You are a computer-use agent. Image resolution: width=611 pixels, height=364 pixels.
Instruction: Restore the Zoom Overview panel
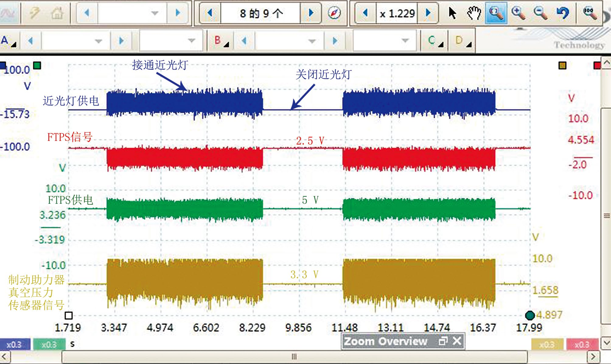coord(443,341)
